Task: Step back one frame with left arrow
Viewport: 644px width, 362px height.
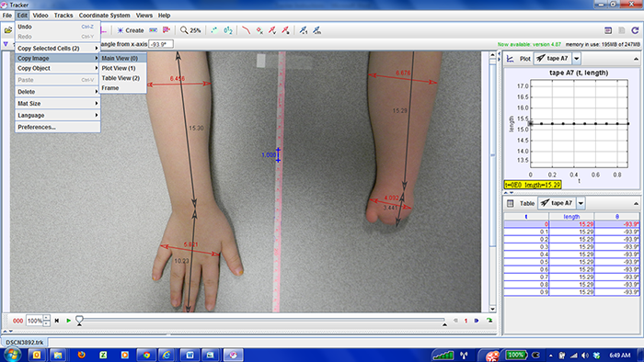Action: [x=455, y=321]
